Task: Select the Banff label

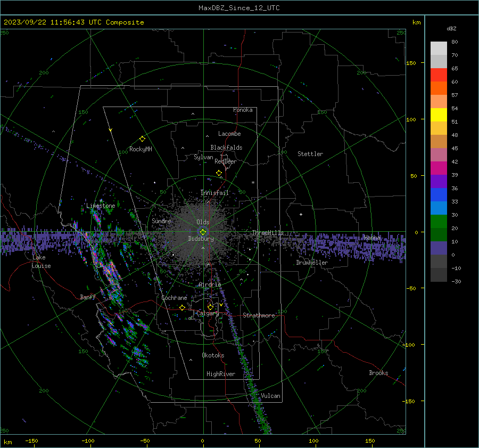Action: (x=88, y=297)
